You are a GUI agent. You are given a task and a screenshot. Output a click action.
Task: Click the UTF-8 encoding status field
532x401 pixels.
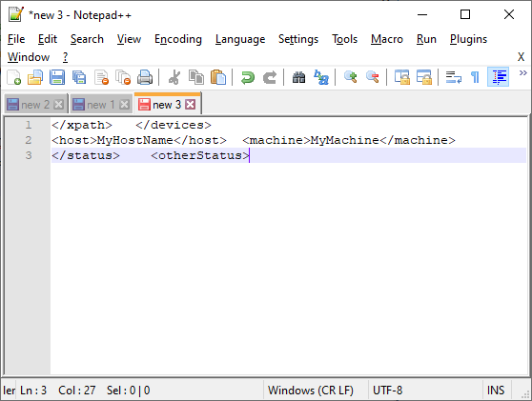point(387,391)
